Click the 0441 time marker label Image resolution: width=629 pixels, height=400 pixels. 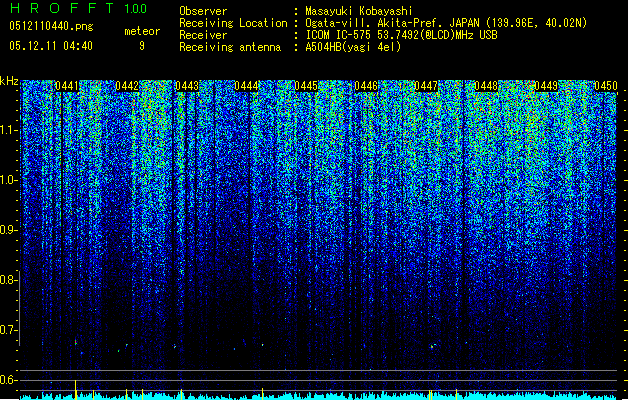[67, 86]
